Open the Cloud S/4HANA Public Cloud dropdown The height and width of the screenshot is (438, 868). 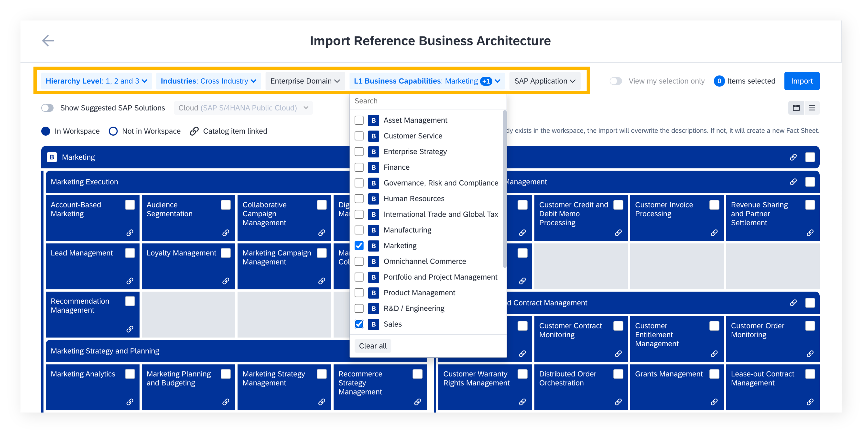point(243,108)
